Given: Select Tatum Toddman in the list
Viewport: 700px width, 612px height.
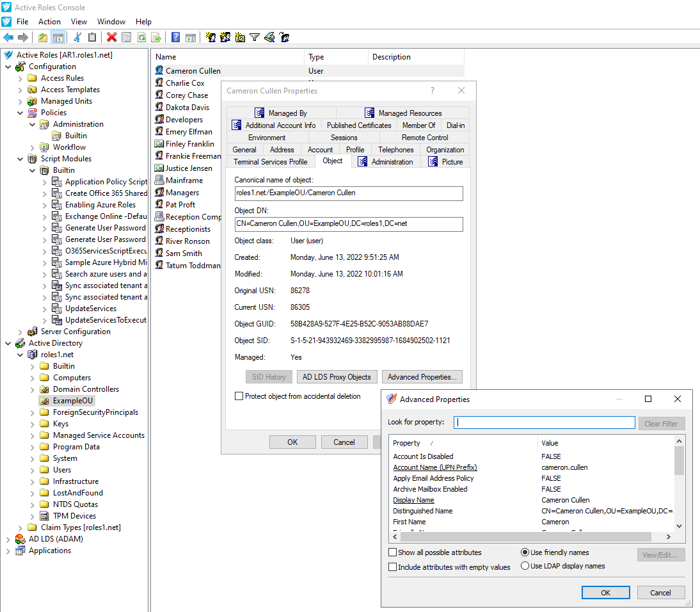Looking at the screenshot, I should pyautogui.click(x=193, y=265).
